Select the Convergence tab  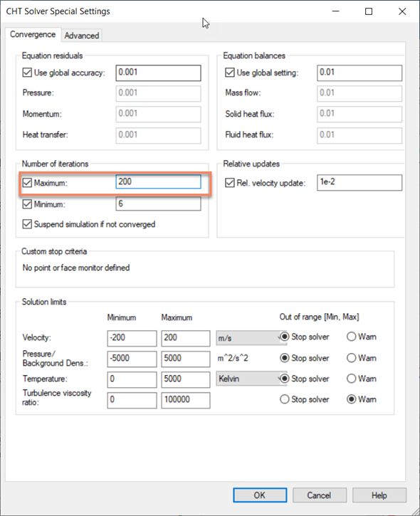[x=33, y=34]
